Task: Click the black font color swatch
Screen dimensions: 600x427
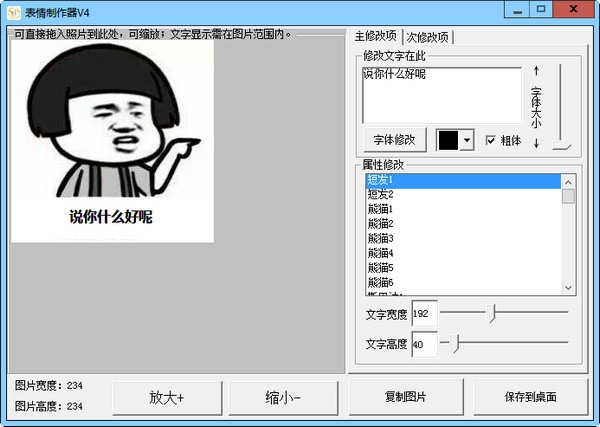Action: click(x=448, y=140)
